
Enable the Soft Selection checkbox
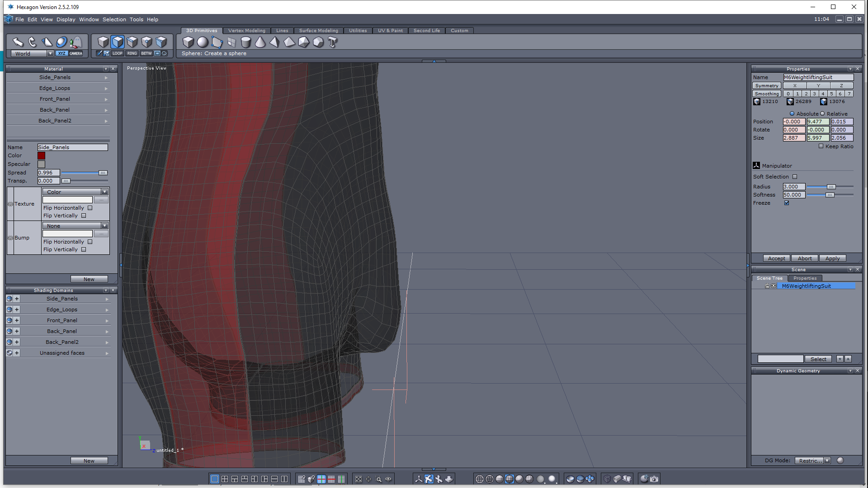(795, 177)
